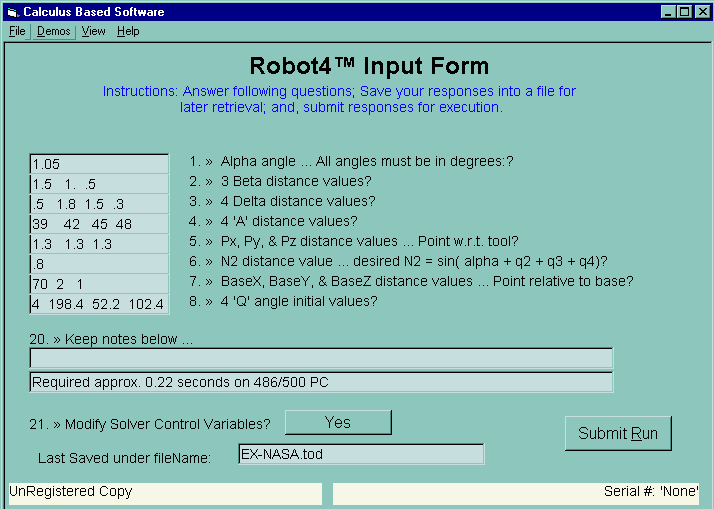Click the 4 Delta distance values field
The image size is (714, 509).
(99, 204)
